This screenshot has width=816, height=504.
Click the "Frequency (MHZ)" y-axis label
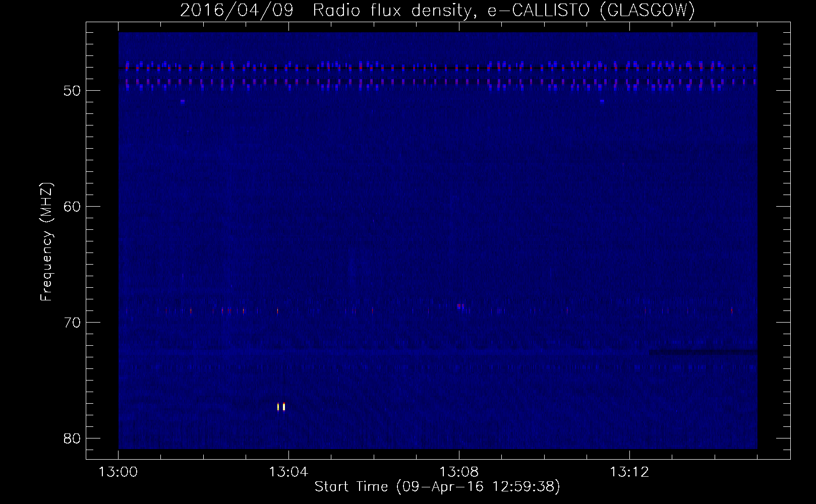46,242
